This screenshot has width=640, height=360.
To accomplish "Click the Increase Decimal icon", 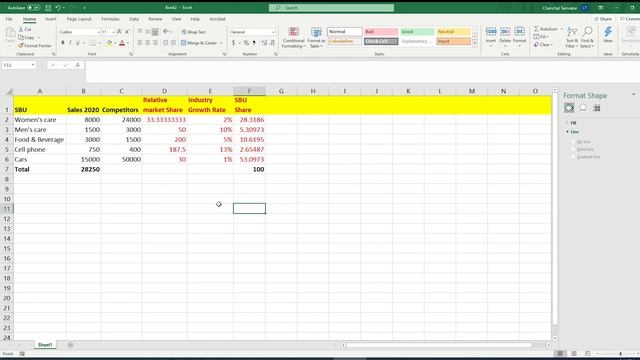I will tap(264, 43).
